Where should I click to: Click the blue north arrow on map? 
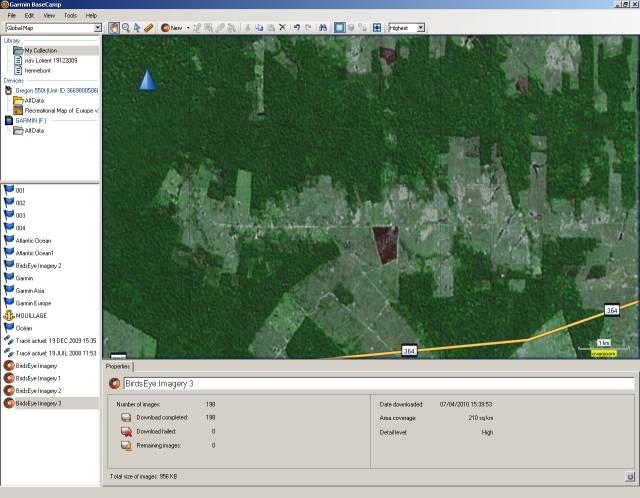(x=147, y=79)
